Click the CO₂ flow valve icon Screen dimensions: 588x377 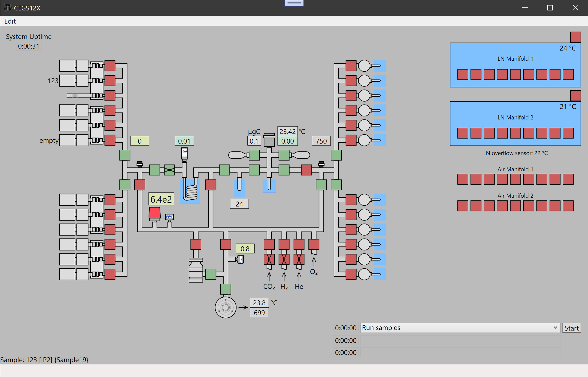coord(269,259)
